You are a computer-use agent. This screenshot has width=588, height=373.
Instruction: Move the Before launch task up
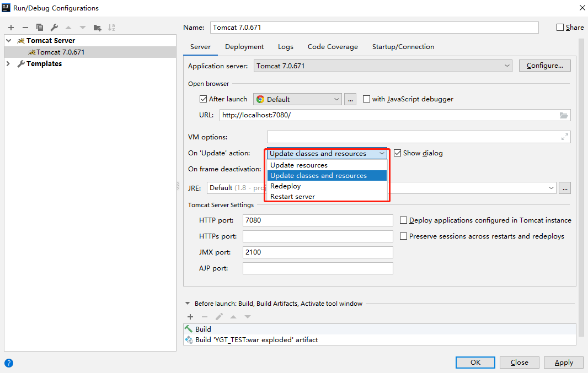coord(233,317)
